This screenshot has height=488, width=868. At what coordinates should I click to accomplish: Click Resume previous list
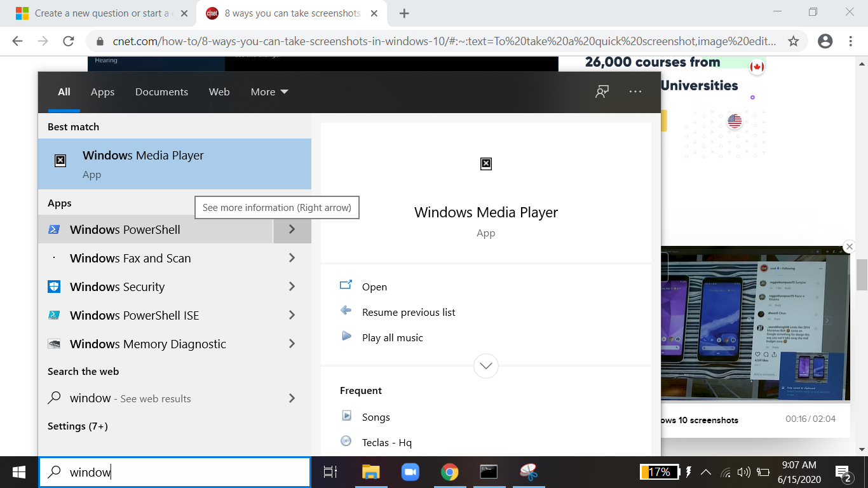coord(409,312)
